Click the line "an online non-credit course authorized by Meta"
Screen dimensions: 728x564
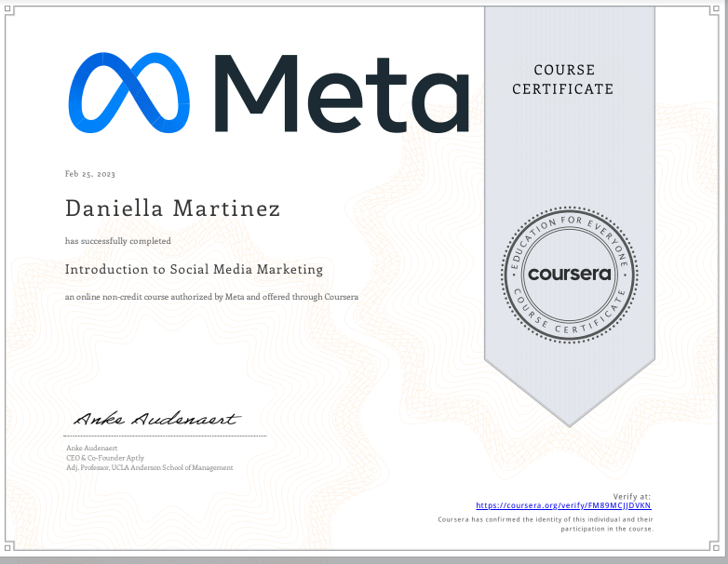(x=211, y=297)
